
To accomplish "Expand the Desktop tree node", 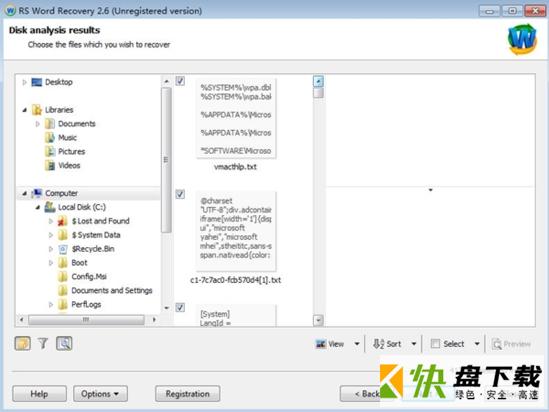I will tap(24, 82).
